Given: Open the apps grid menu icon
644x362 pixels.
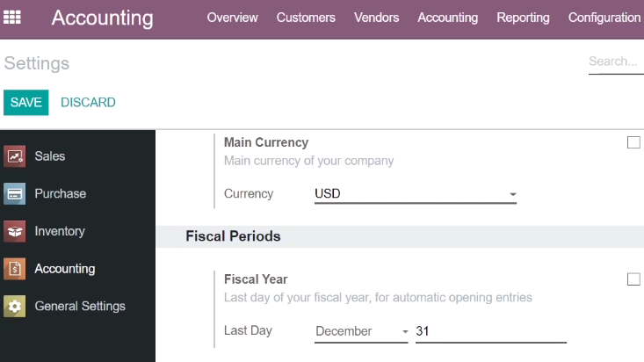Looking at the screenshot, I should coord(12,18).
